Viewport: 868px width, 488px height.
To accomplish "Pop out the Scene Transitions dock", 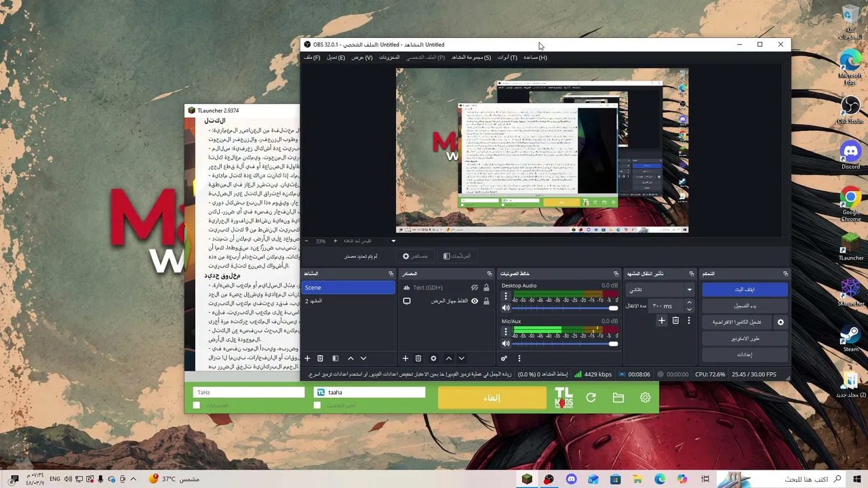I will point(691,274).
